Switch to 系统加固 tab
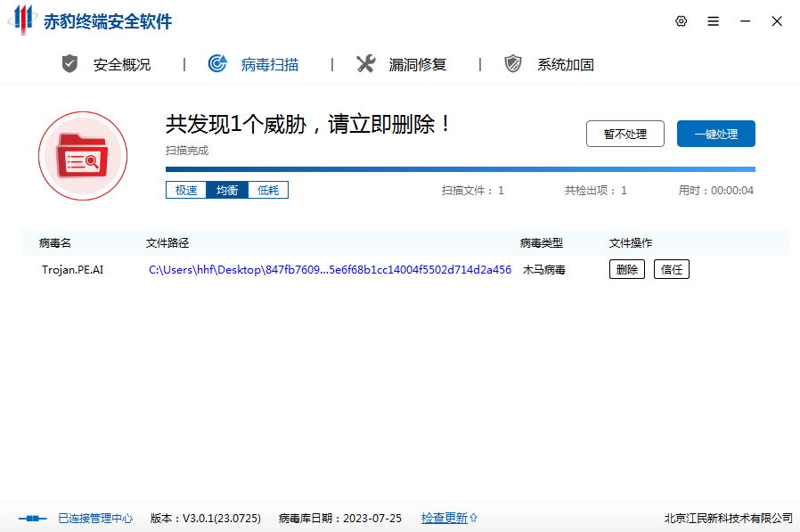This screenshot has width=800, height=532. click(x=566, y=64)
